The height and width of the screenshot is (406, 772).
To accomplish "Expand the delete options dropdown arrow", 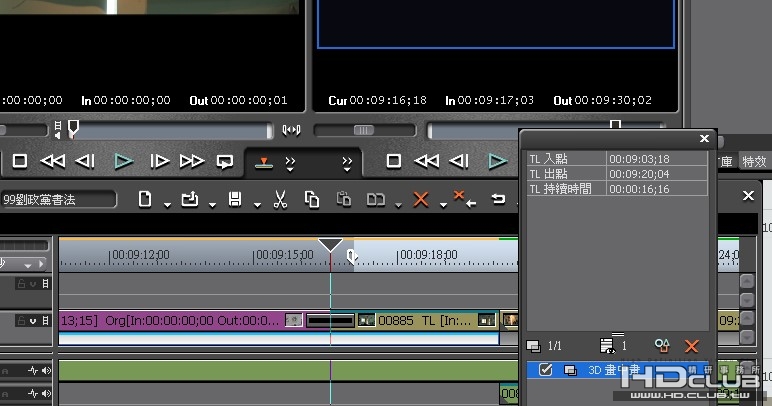I will (444, 204).
